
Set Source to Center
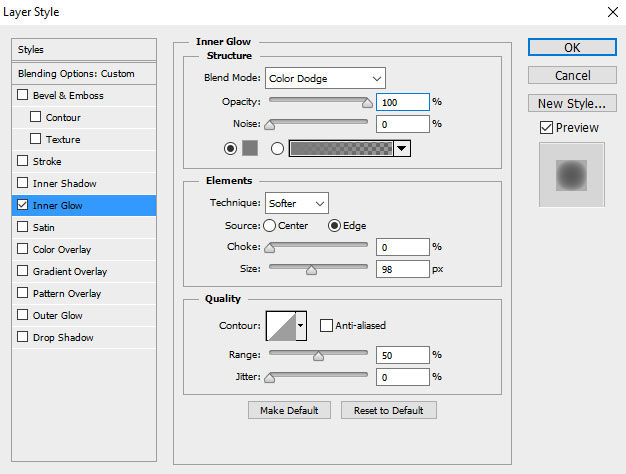coord(270,226)
